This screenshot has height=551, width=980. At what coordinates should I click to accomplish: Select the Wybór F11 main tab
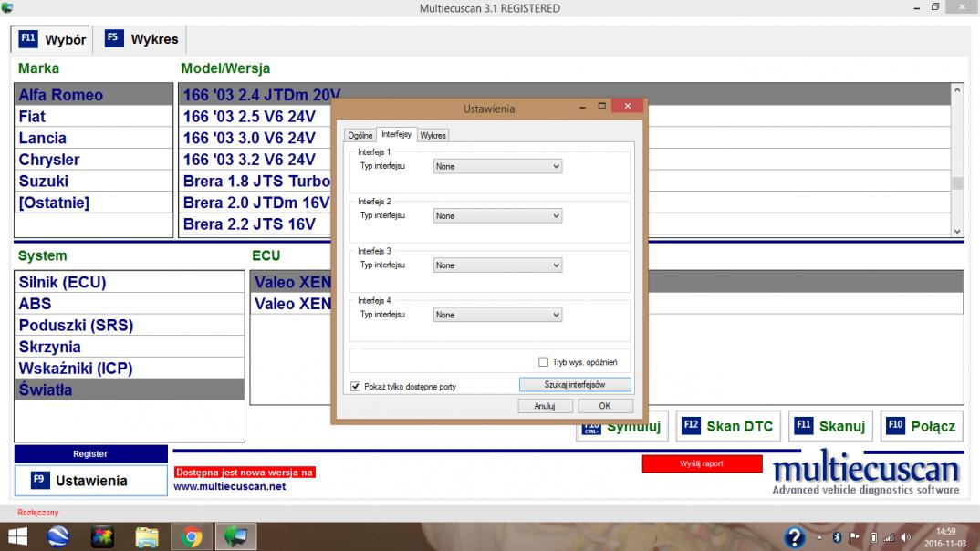pos(52,39)
